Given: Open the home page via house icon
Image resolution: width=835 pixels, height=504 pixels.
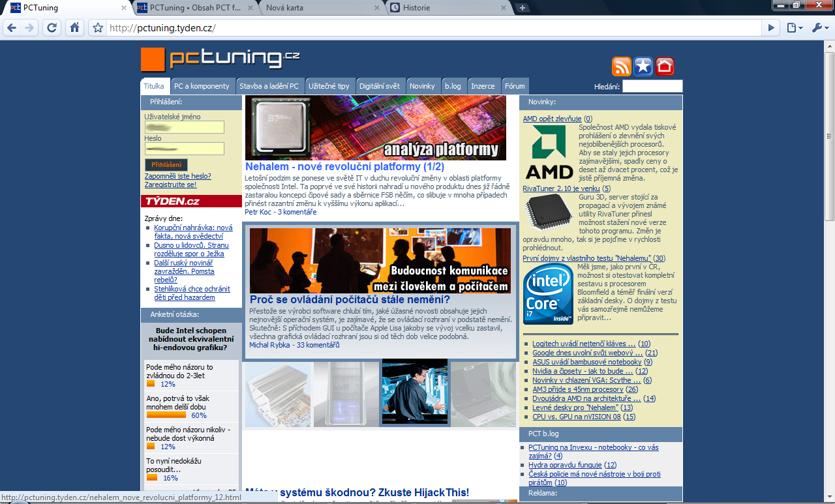Looking at the screenshot, I should tap(74, 27).
